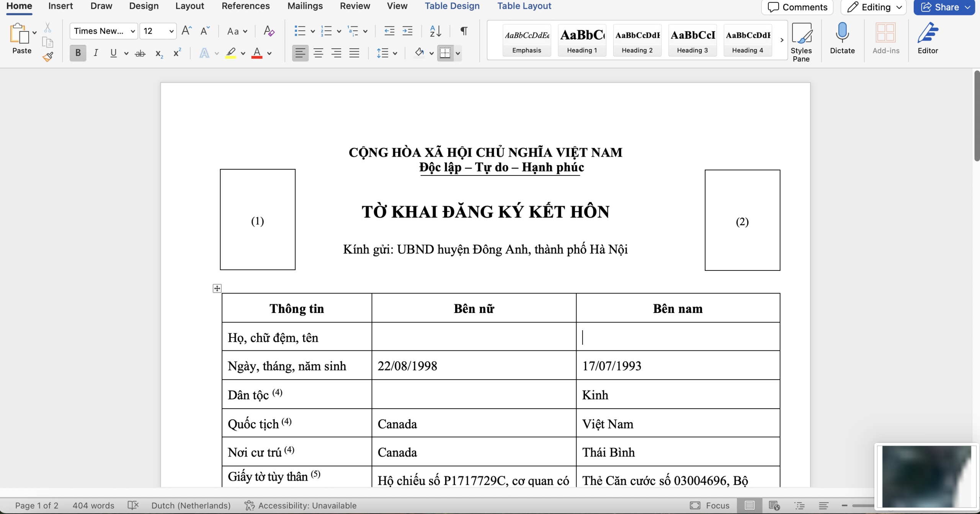Image resolution: width=980 pixels, height=514 pixels.
Task: Apply subscript formatting
Action: pos(159,54)
